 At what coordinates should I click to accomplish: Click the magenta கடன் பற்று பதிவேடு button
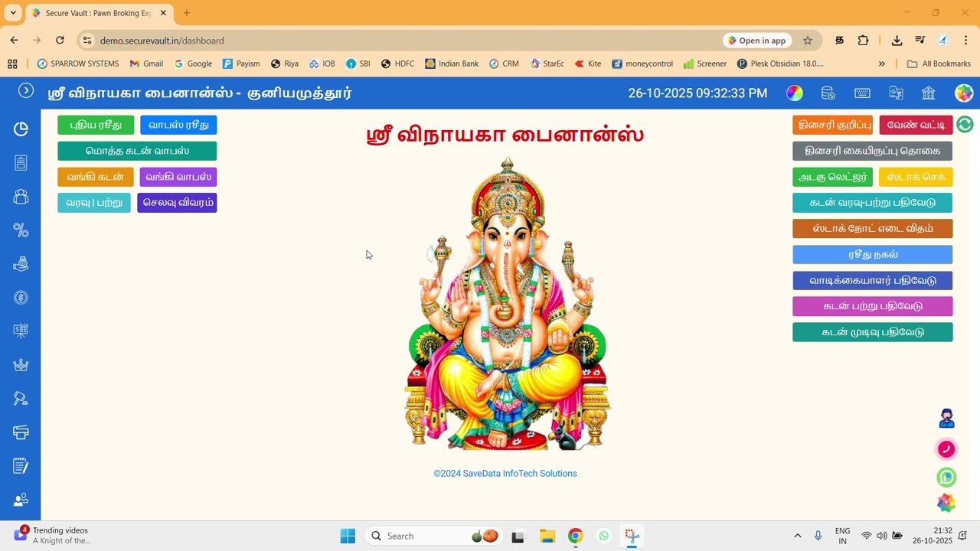[873, 306]
